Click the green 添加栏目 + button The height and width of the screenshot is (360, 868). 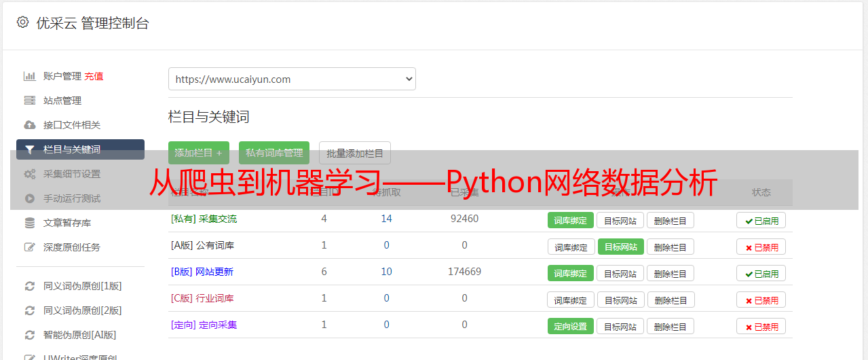(x=199, y=153)
